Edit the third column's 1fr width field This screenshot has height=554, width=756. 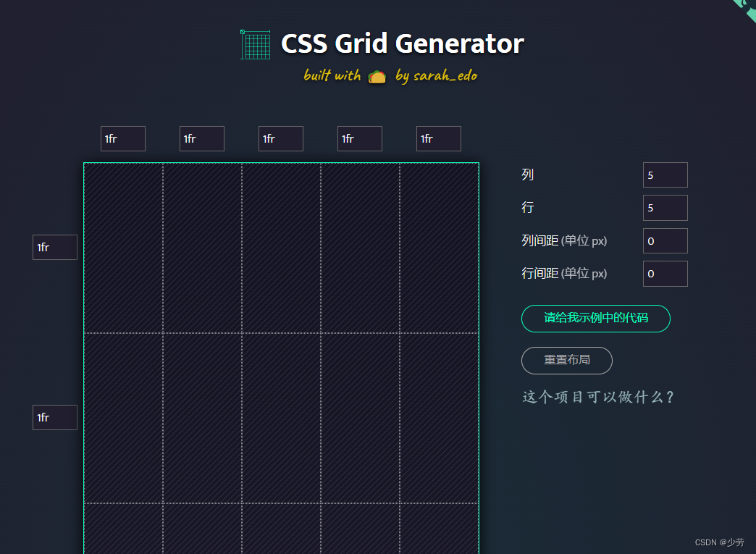[281, 139]
